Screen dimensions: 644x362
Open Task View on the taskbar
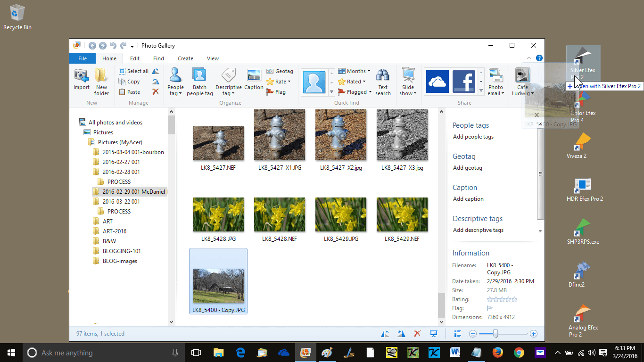pos(196,353)
